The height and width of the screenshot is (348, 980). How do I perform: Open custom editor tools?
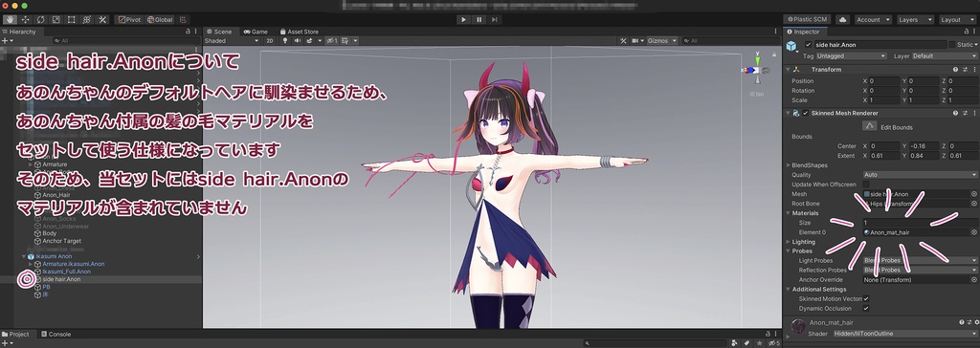tap(101, 19)
